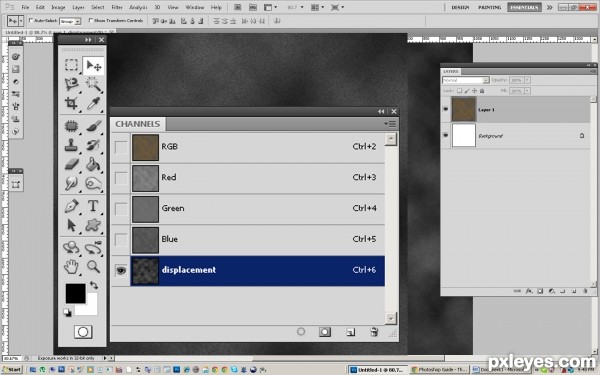Select the Pen tool

coord(71,206)
